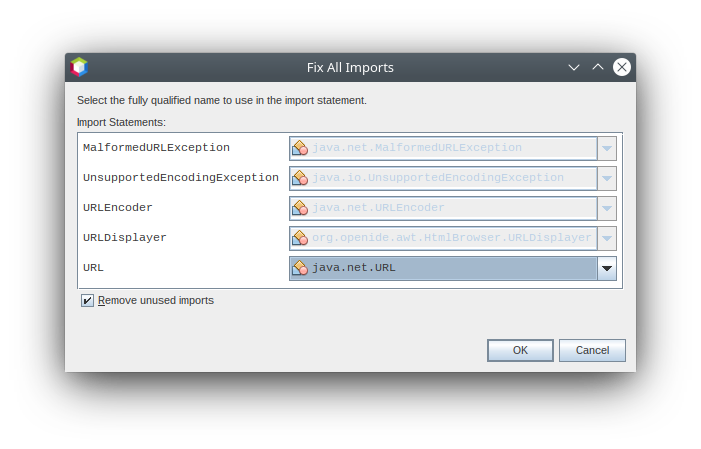Click the URLDisplayer row label
The width and height of the screenshot is (701, 449).
click(125, 238)
